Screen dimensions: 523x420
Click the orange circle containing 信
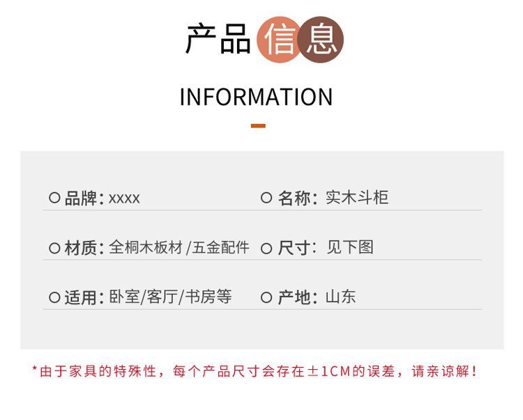click(x=280, y=39)
